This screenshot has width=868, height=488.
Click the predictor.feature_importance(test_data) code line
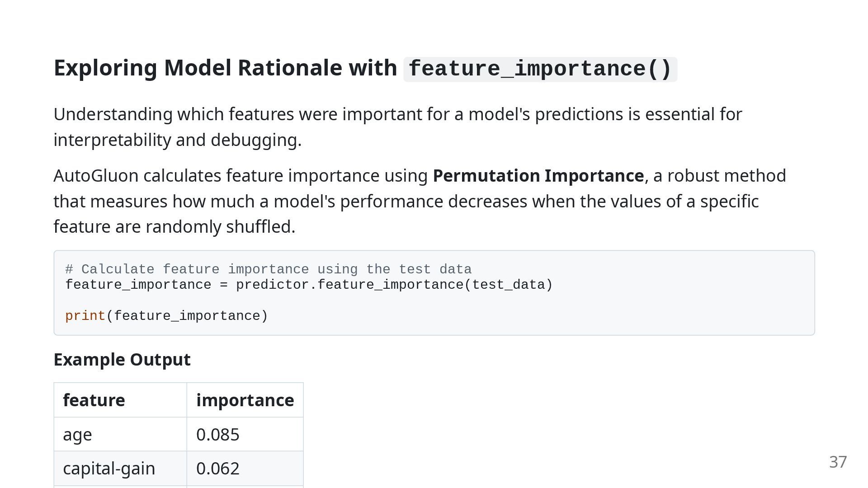pos(309,285)
